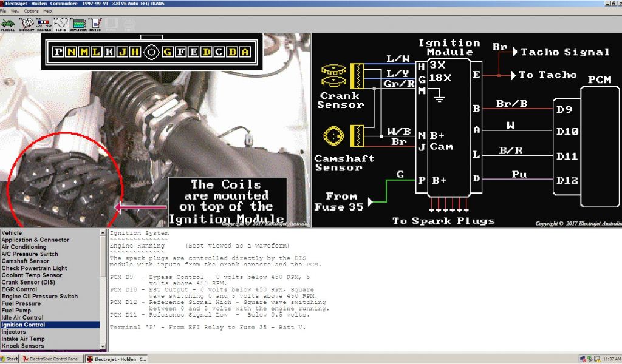Screen dimensions: 622x364
Task: Select Camshaft Sensor in the component list
Action: [26, 261]
